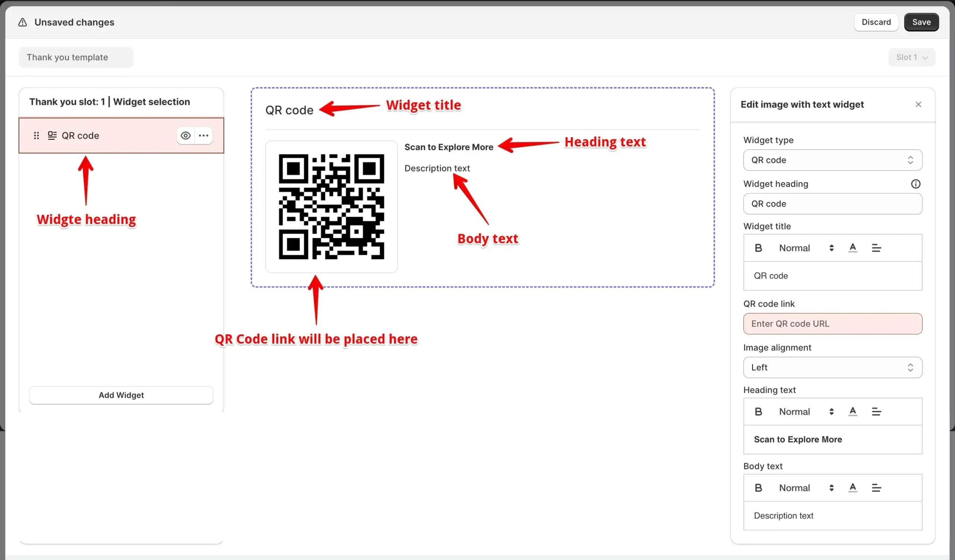
Task: Click the Body text Description text editor
Action: (x=833, y=516)
